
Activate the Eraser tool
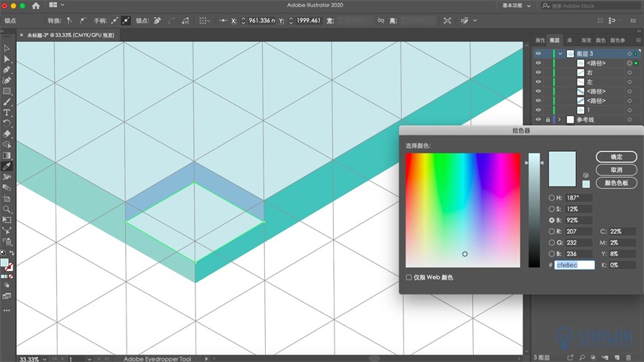[x=7, y=134]
